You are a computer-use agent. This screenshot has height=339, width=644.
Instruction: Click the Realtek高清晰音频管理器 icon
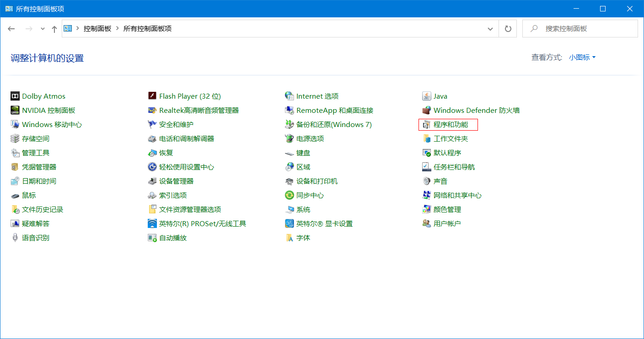coord(152,110)
